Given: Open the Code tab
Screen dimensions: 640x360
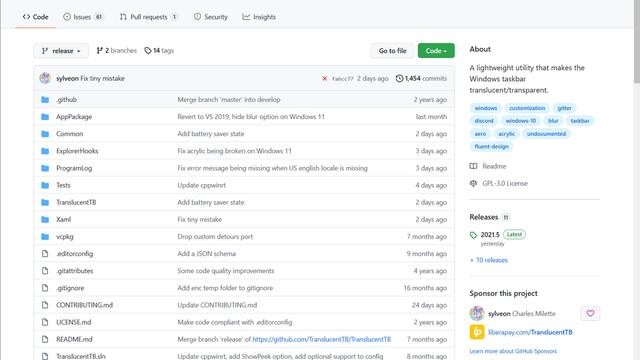Looking at the screenshot, I should (x=36, y=17).
